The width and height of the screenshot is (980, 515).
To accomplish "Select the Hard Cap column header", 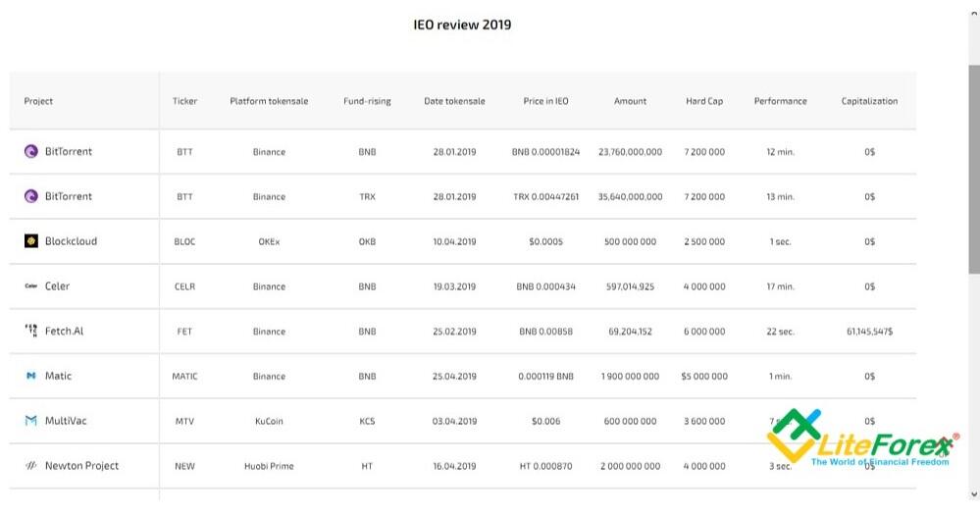I will tap(704, 101).
